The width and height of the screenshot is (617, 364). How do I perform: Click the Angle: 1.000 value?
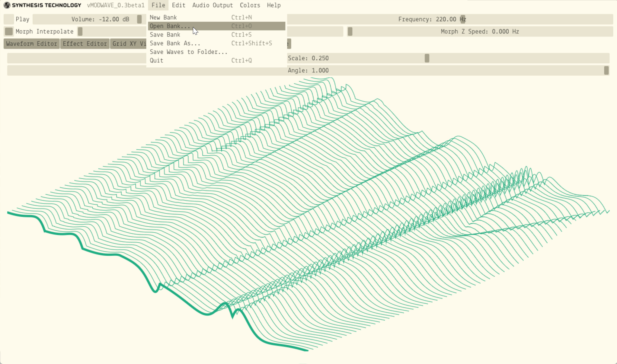(x=308, y=70)
